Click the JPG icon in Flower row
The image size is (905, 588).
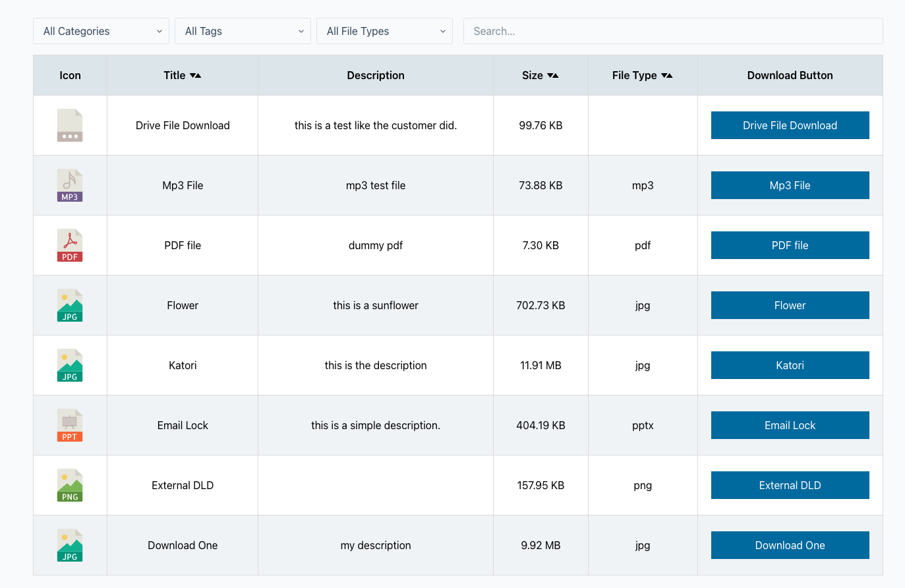70,305
